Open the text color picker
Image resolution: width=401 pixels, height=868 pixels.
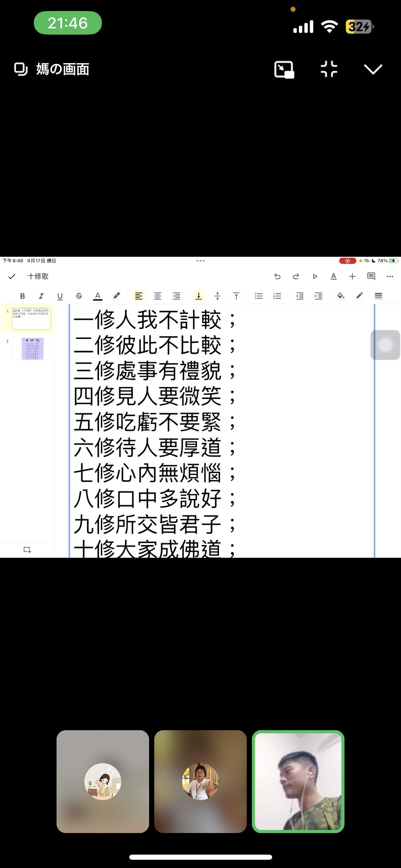click(x=98, y=296)
